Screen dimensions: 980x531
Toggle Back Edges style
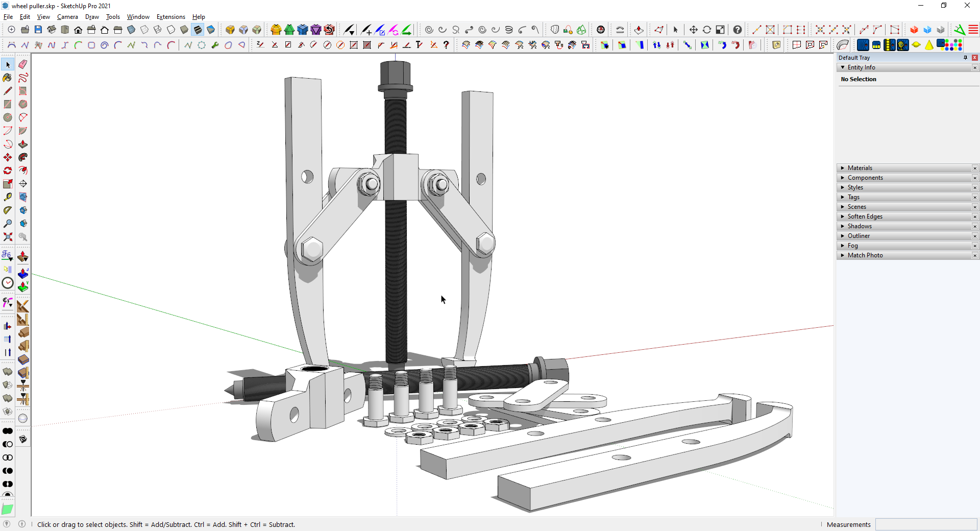coord(144,30)
